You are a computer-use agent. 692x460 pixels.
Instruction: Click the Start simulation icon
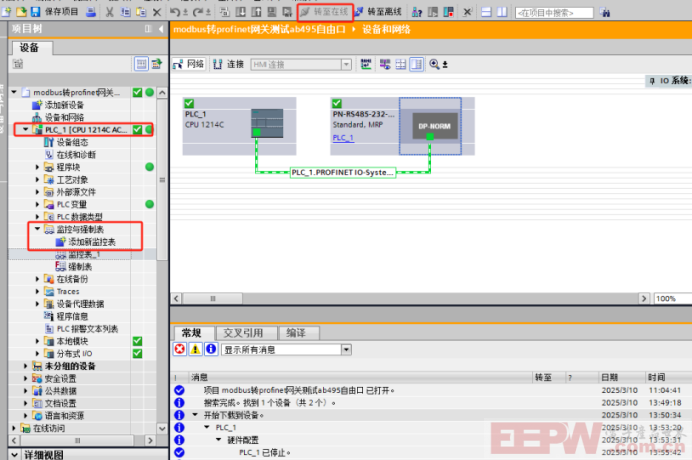(x=272, y=12)
